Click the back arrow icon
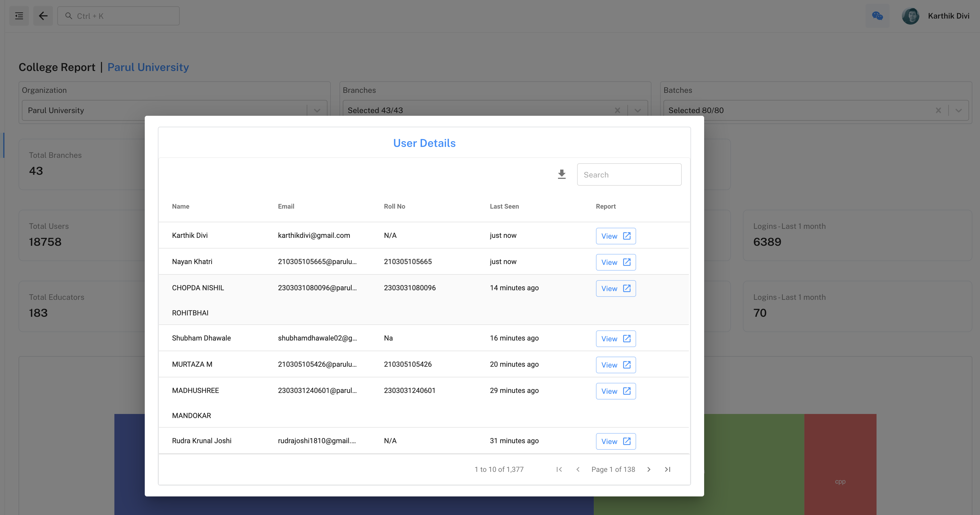 coord(43,16)
